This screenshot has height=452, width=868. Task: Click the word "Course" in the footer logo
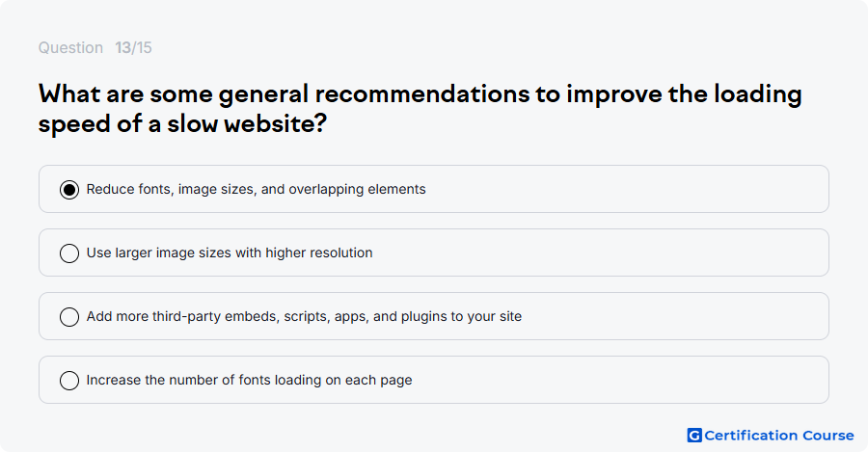(x=828, y=436)
